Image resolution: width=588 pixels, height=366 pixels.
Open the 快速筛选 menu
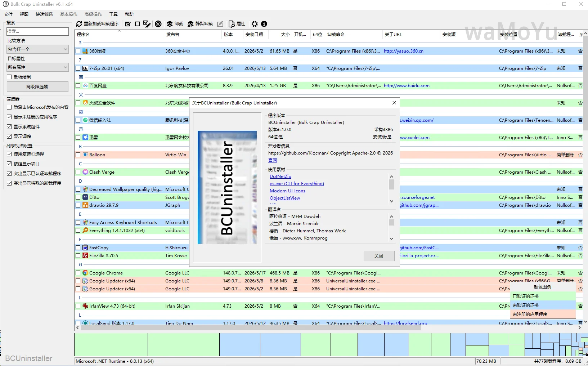point(44,14)
